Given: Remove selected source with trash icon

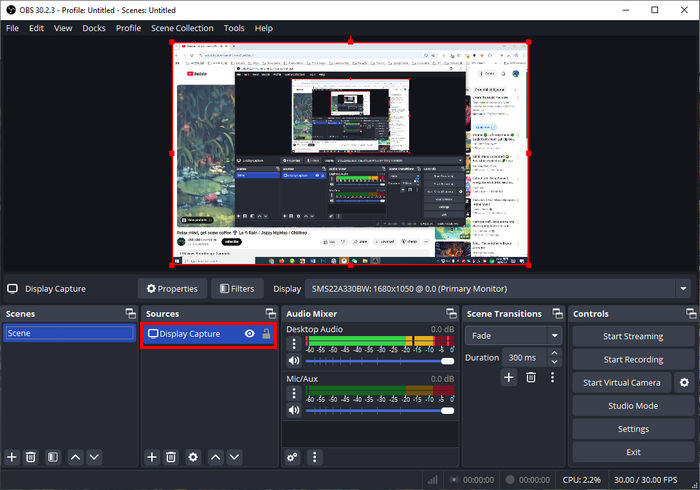Looking at the screenshot, I should (x=171, y=457).
